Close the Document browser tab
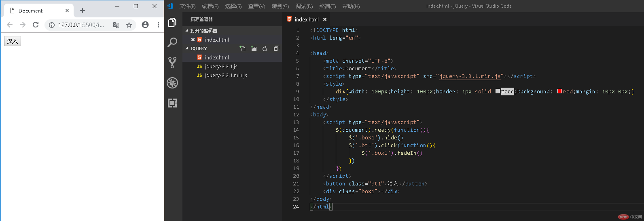The width and height of the screenshot is (644, 221). [x=67, y=11]
